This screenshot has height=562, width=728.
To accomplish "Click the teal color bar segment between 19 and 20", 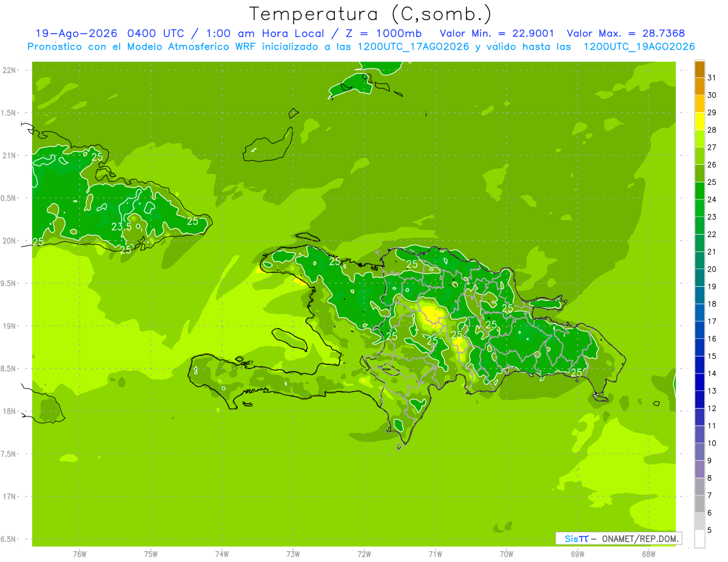I will click(699, 278).
